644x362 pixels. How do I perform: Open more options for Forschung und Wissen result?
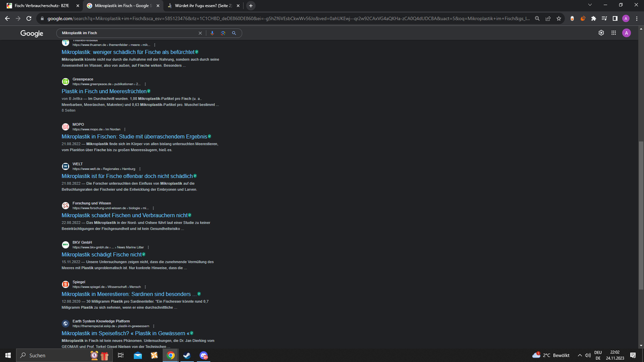click(153, 208)
